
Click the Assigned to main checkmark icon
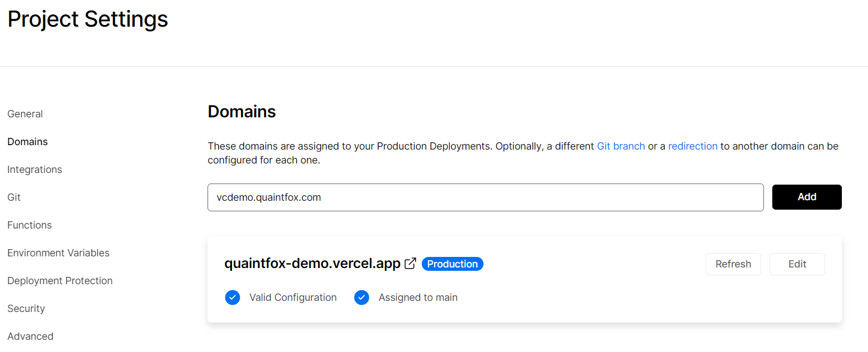tap(362, 298)
